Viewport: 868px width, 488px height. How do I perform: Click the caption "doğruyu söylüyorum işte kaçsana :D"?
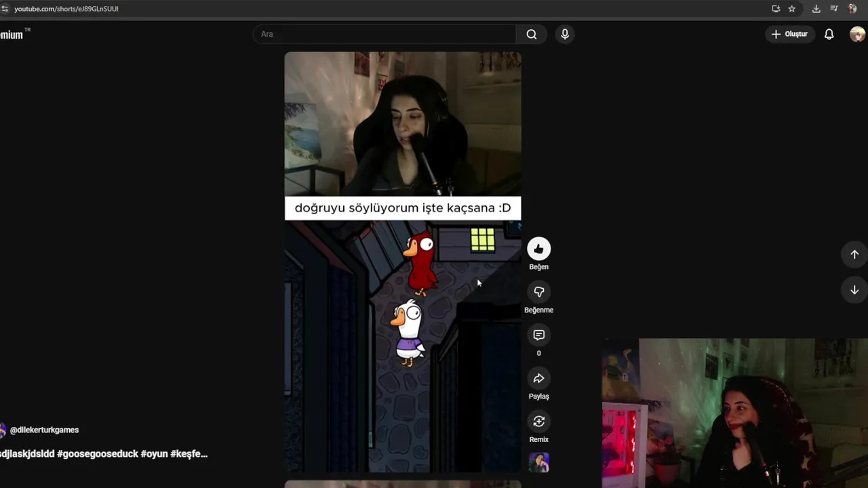[403, 208]
